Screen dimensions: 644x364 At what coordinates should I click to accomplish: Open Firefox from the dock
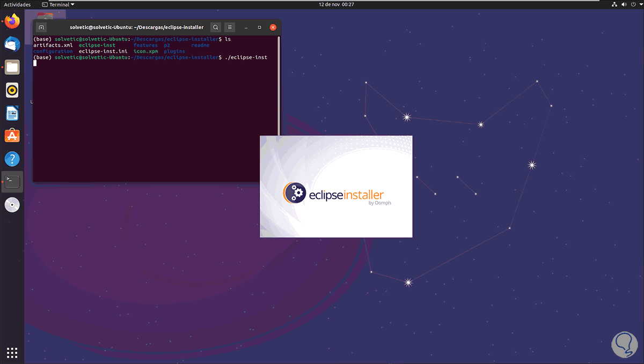[x=12, y=21]
